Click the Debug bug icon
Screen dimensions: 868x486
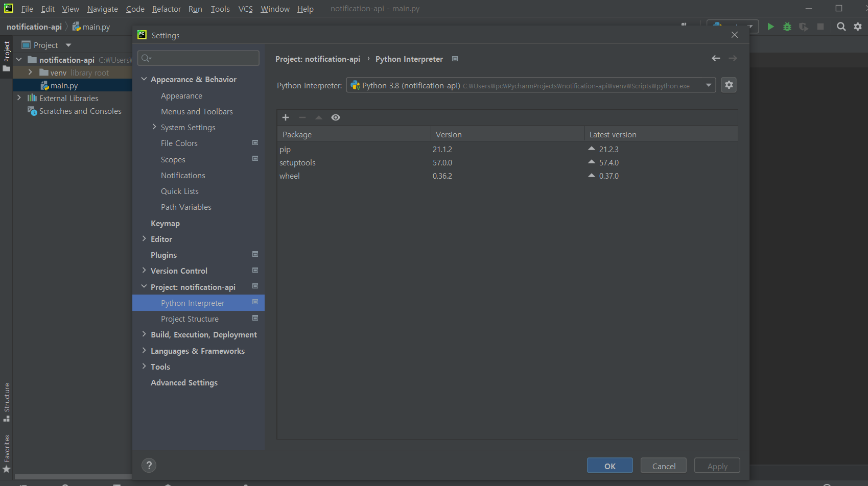787,27
